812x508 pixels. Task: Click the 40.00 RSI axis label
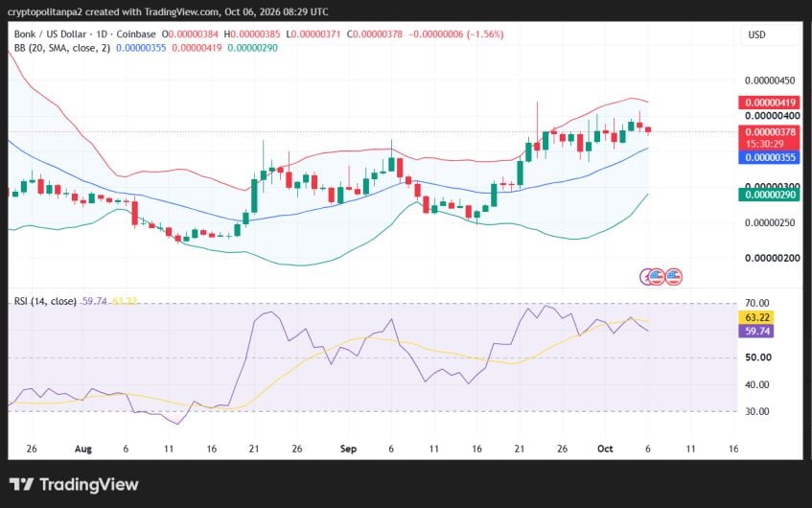757,384
